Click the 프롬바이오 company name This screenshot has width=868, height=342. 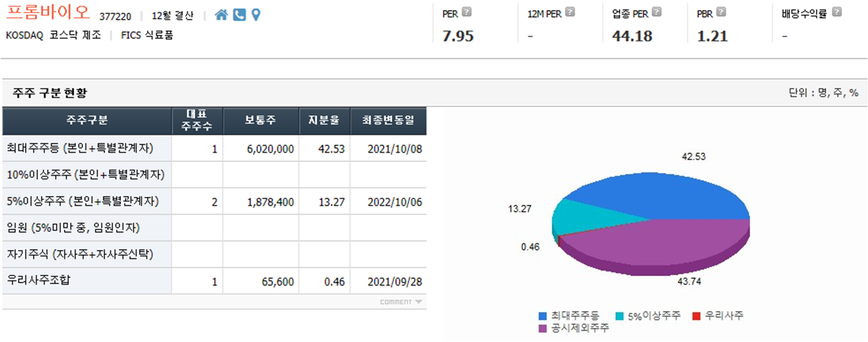point(48,12)
